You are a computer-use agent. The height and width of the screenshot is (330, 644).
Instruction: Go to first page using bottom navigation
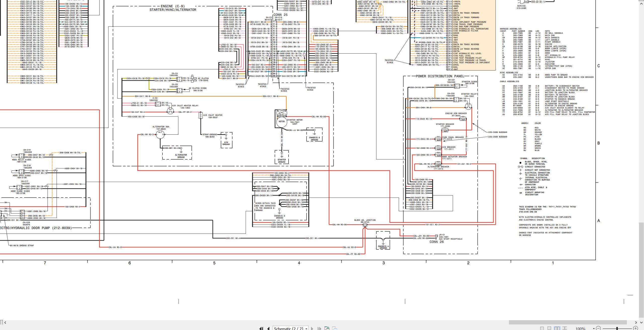point(261,328)
